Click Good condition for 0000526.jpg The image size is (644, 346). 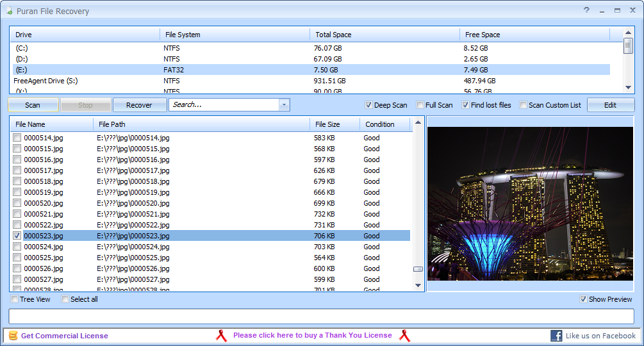371,268
